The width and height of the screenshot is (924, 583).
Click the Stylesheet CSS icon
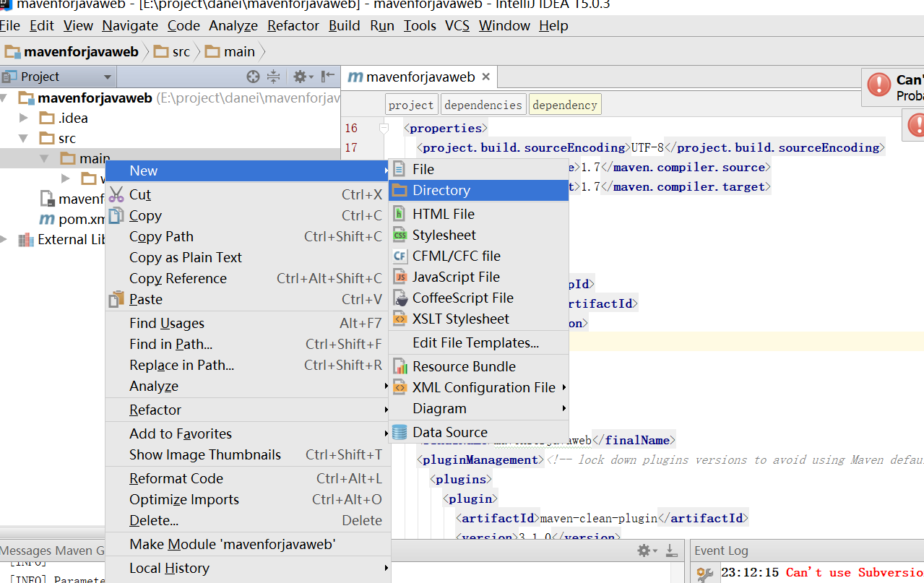click(400, 235)
